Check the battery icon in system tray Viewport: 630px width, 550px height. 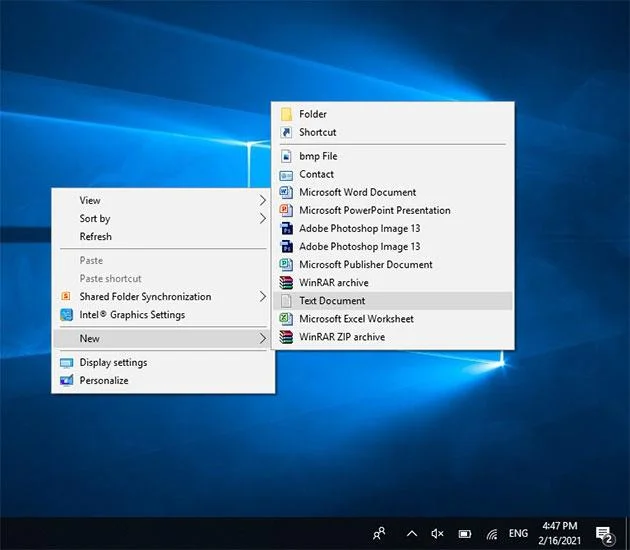465,534
